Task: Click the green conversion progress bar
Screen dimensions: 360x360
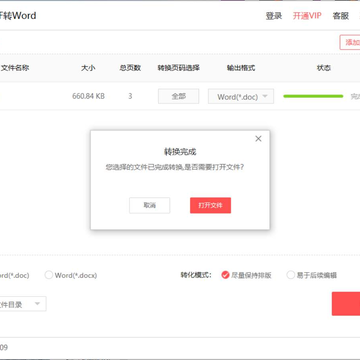Action: [313, 96]
